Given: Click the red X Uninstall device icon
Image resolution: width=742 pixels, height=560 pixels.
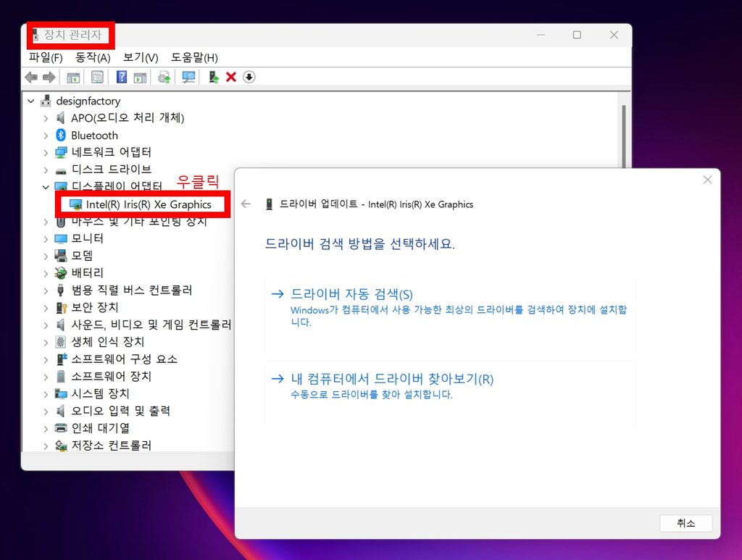Looking at the screenshot, I should click(231, 77).
